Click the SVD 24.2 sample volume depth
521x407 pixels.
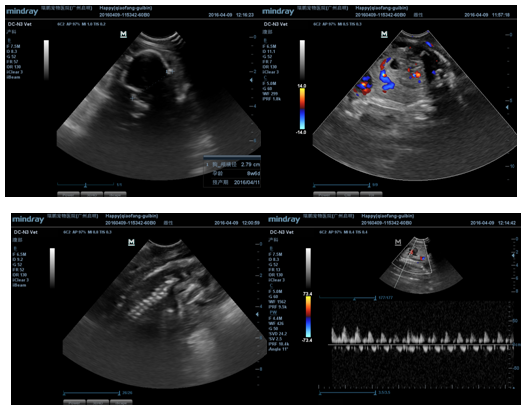click(x=278, y=334)
